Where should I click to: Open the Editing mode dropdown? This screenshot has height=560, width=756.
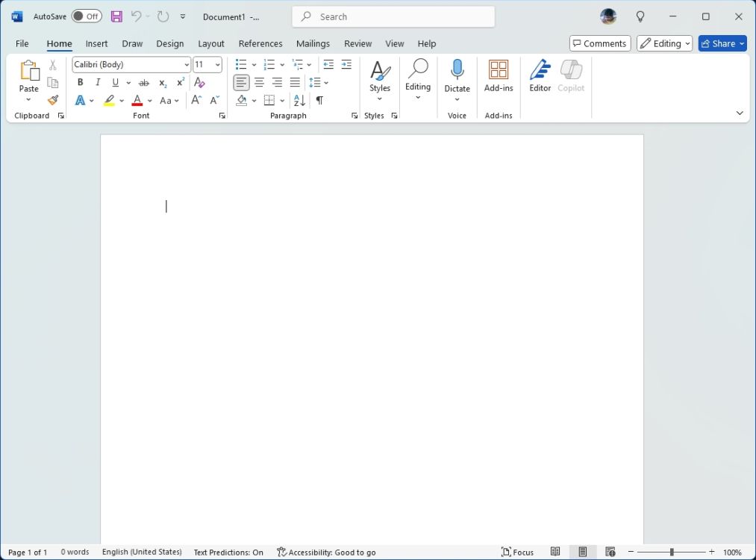pyautogui.click(x=664, y=43)
